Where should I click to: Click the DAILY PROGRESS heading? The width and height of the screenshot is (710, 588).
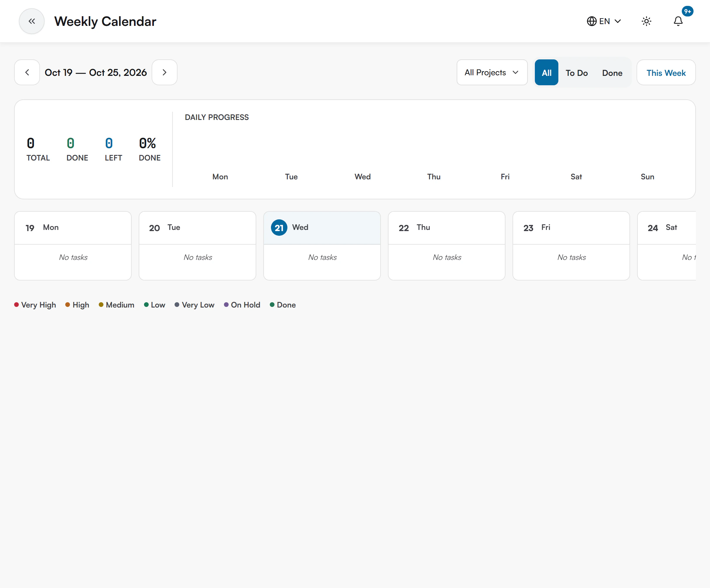217,117
